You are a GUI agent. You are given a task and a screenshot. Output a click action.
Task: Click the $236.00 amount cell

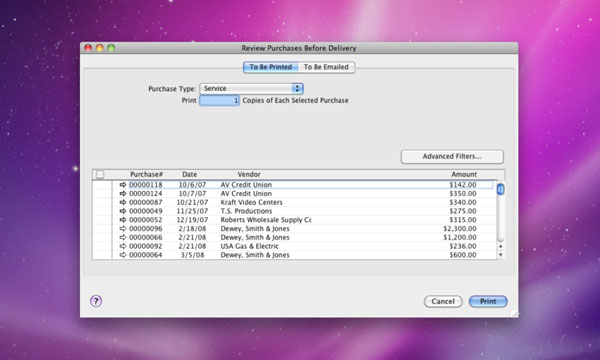point(463,246)
